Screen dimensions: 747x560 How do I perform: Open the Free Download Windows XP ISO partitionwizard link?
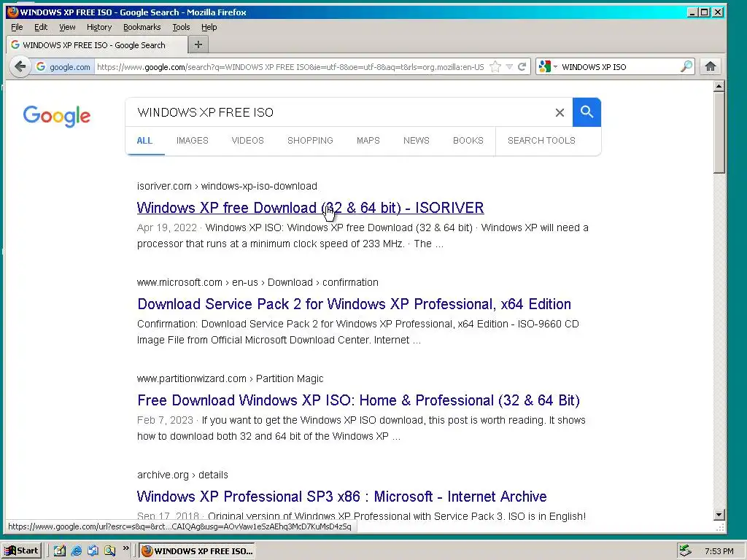(x=358, y=400)
